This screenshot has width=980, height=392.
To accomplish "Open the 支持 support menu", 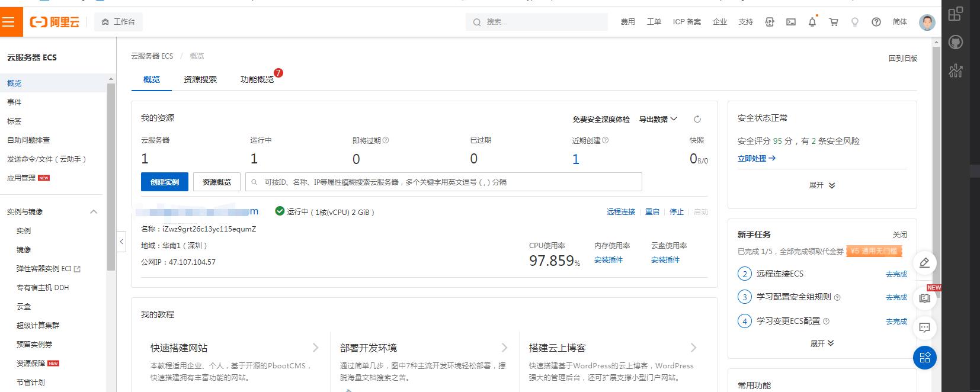I will pyautogui.click(x=745, y=22).
